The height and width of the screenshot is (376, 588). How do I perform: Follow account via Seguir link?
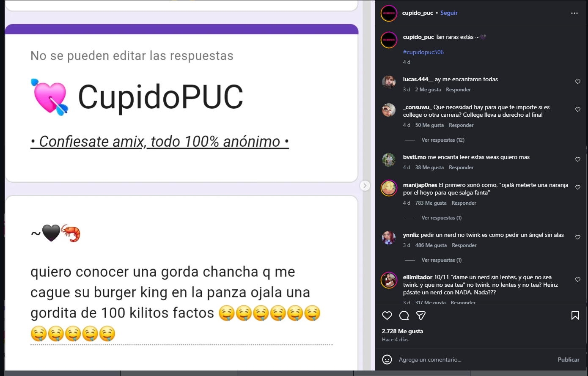click(449, 13)
